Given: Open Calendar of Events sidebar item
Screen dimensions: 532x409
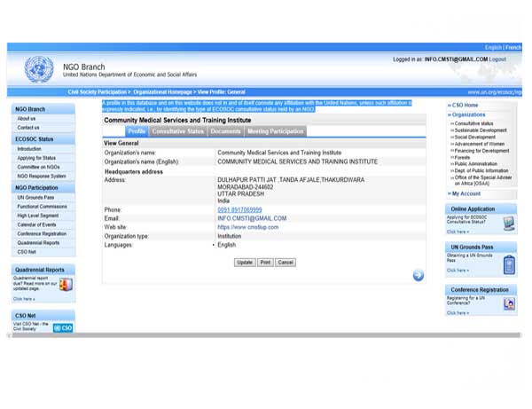Looking at the screenshot, I should [x=36, y=224].
